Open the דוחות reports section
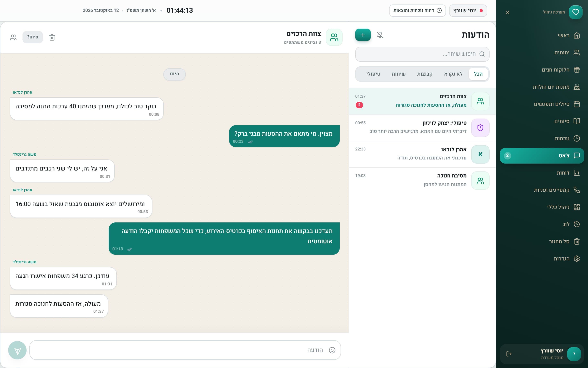The height and width of the screenshot is (368, 588). tap(542, 173)
